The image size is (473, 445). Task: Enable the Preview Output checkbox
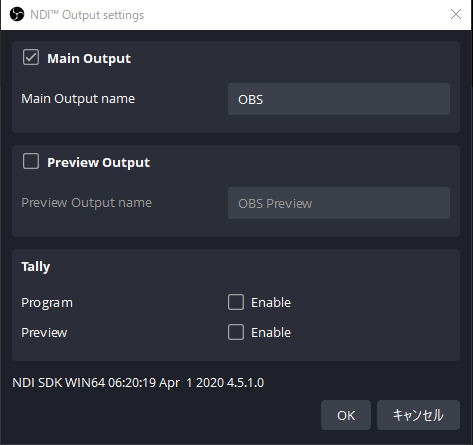coord(31,161)
